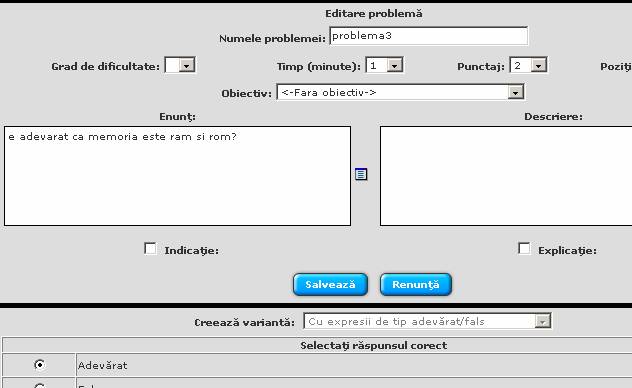This screenshot has width=632, height=388.
Task: Select the second answer radio button
Action: click(40, 386)
